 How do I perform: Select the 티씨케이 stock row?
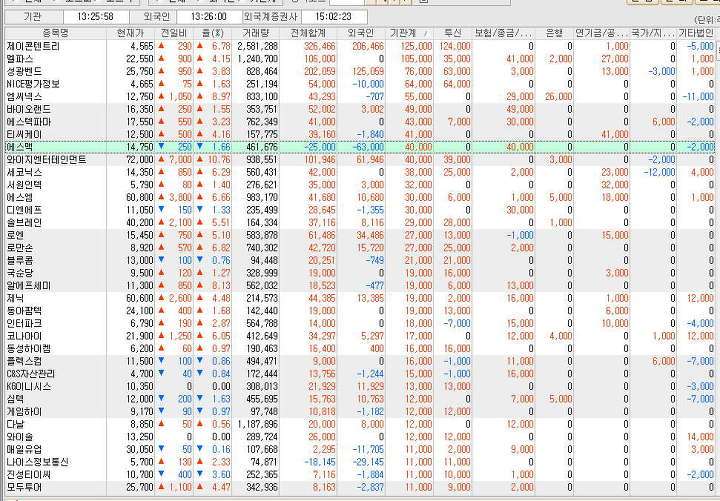coord(360,134)
